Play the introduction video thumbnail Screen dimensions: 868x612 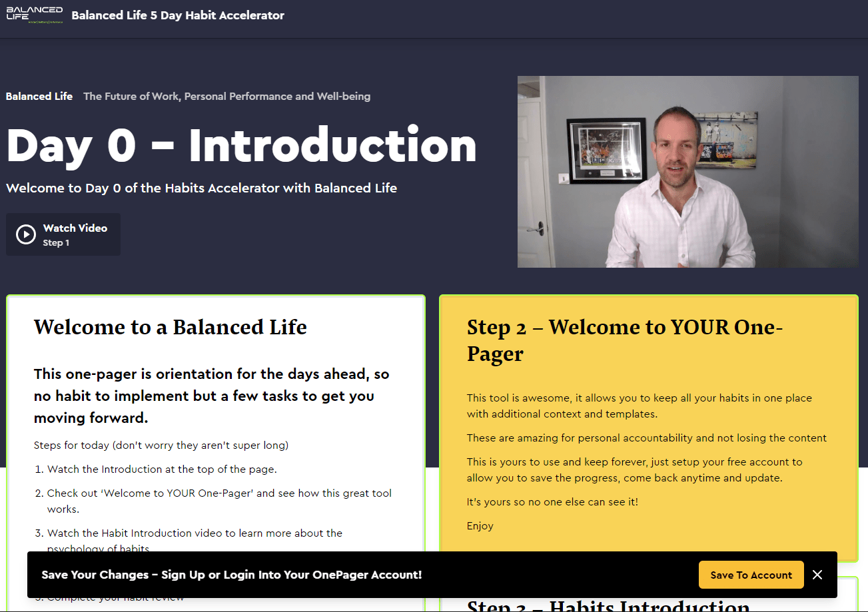coord(687,172)
